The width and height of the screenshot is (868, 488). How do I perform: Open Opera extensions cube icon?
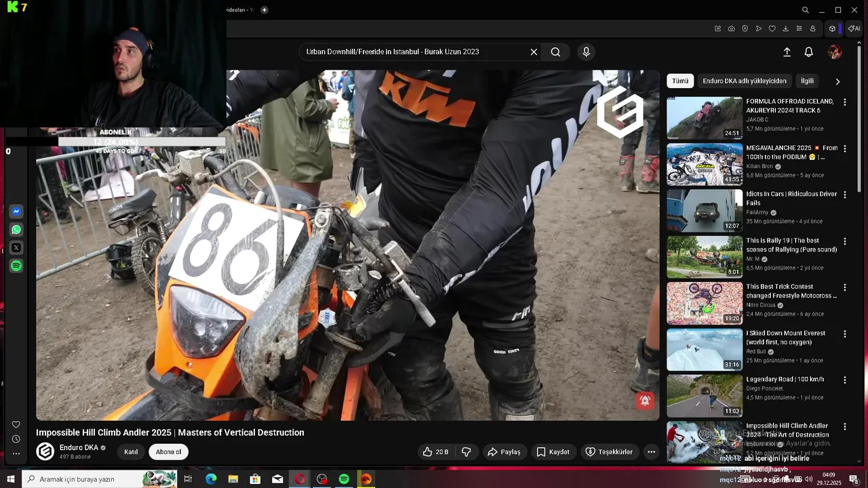[832, 28]
